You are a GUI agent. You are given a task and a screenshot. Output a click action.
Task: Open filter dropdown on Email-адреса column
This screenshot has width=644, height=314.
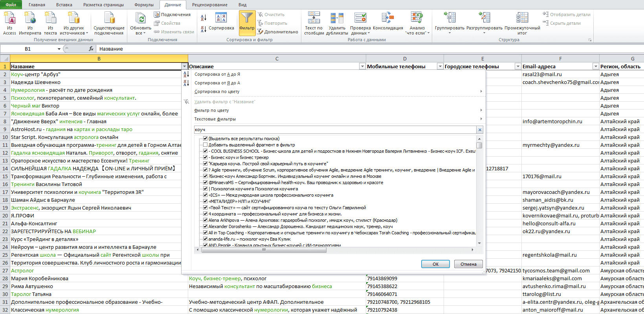click(x=596, y=66)
